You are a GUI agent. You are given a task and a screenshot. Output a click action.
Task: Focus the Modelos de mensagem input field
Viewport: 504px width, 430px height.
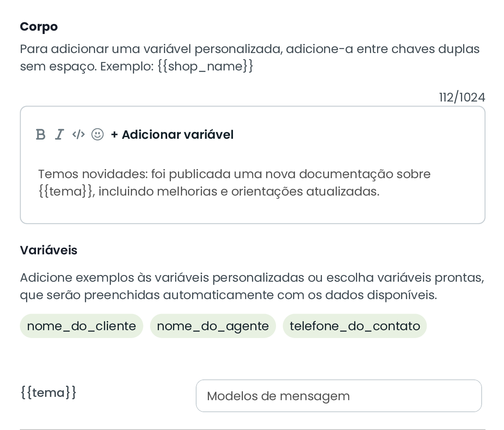[338, 396]
